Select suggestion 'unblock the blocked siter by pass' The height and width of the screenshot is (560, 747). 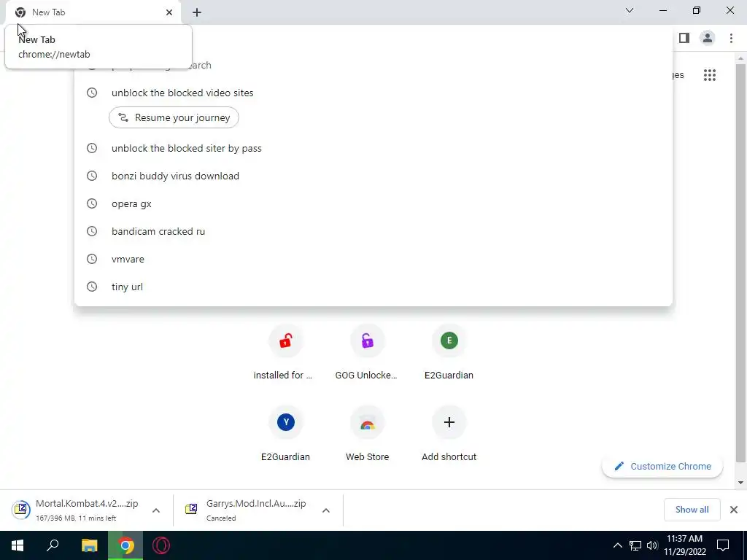373,148
